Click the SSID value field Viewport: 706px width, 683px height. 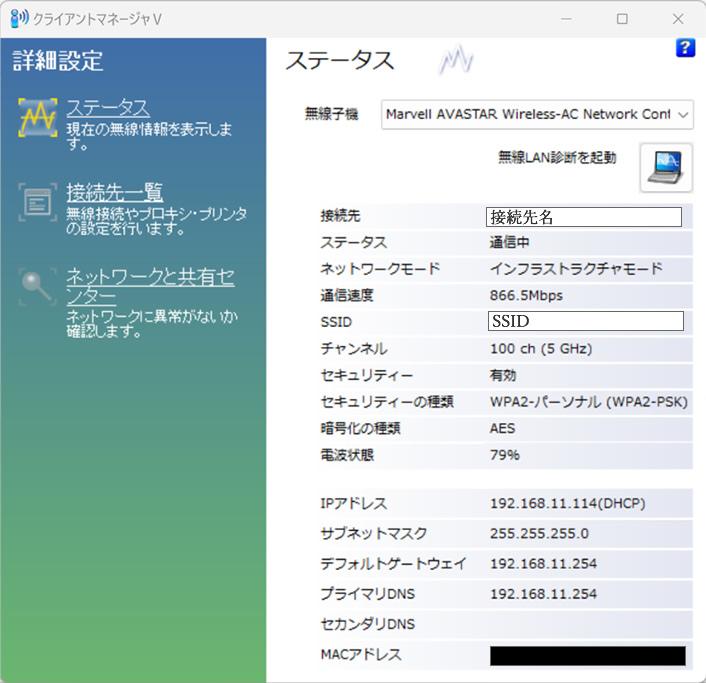(x=585, y=321)
